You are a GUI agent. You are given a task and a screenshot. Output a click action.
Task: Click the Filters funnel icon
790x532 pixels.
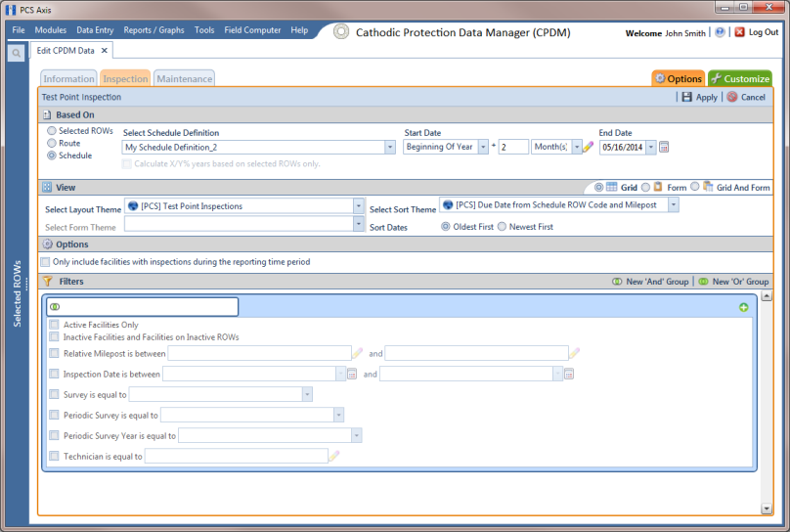tap(47, 281)
